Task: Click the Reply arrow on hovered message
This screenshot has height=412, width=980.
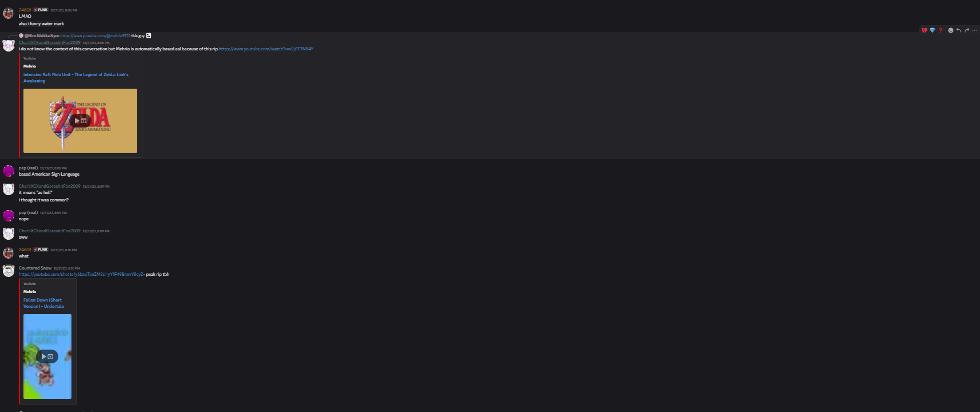Action: coord(959,30)
